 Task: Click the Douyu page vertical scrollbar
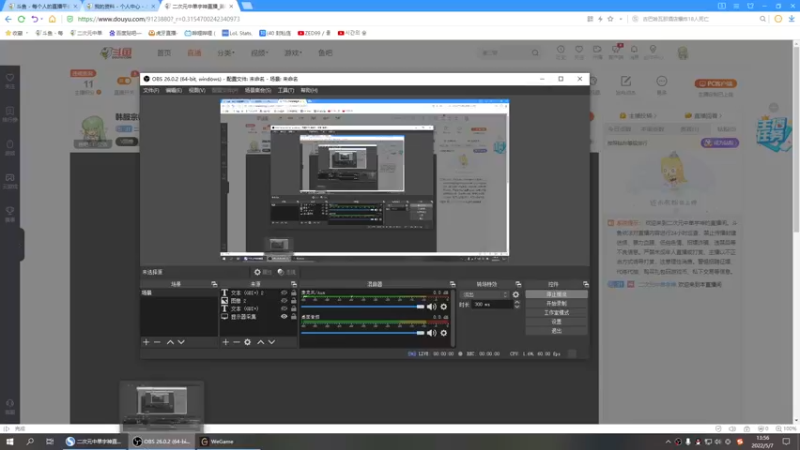pyautogui.click(x=796, y=138)
